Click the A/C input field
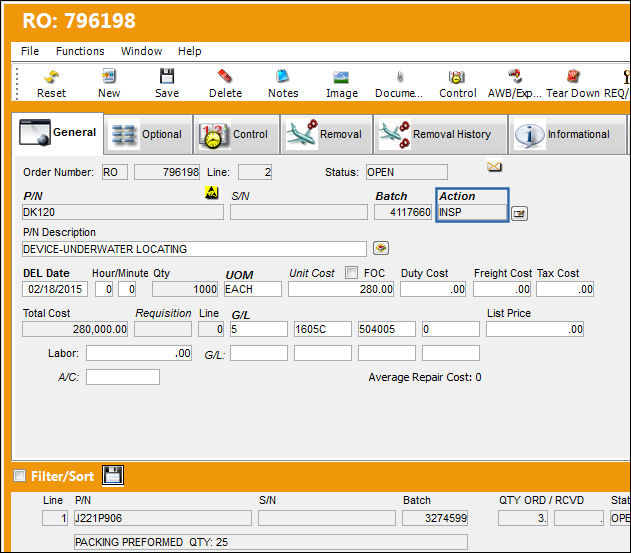Screen dimensions: 631x553 tap(123, 377)
